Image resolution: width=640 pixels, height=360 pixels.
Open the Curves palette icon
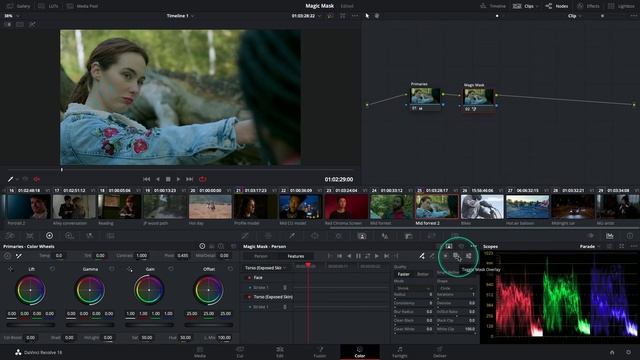click(245, 236)
